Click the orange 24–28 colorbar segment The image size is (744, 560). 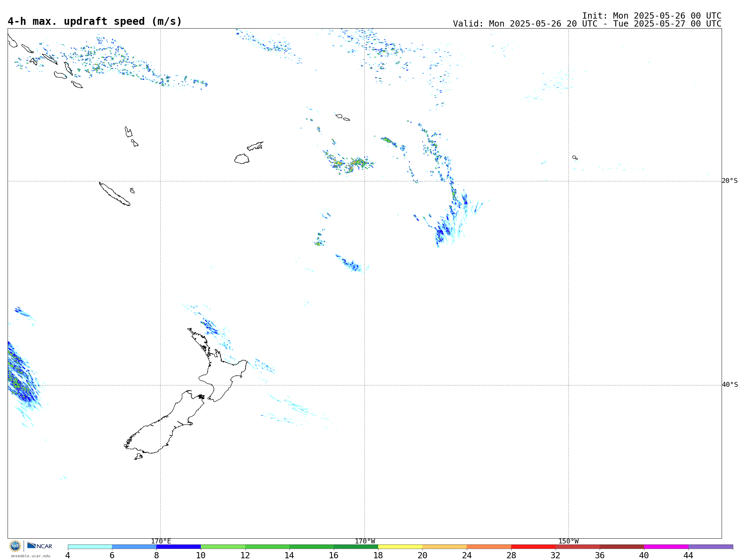(x=489, y=547)
